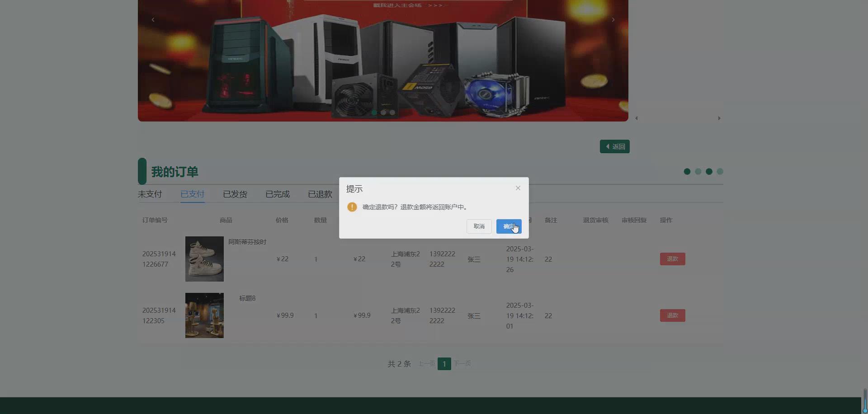Refund order 2025319141226677 with 退款 button
The height and width of the screenshot is (414, 868).
[672, 259]
